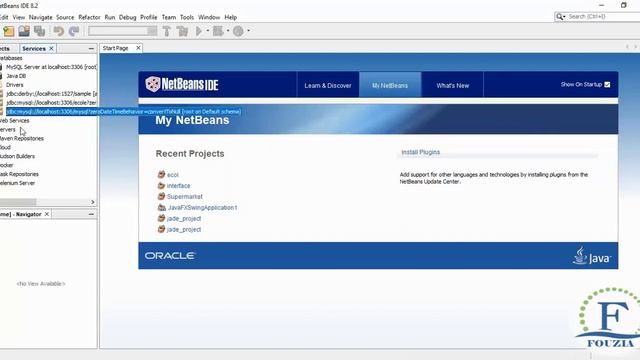Select the jdbc:mysql://localhost:3306/ecole connection
Screen dimensions: 640x360
pyautogui.click(x=51, y=103)
